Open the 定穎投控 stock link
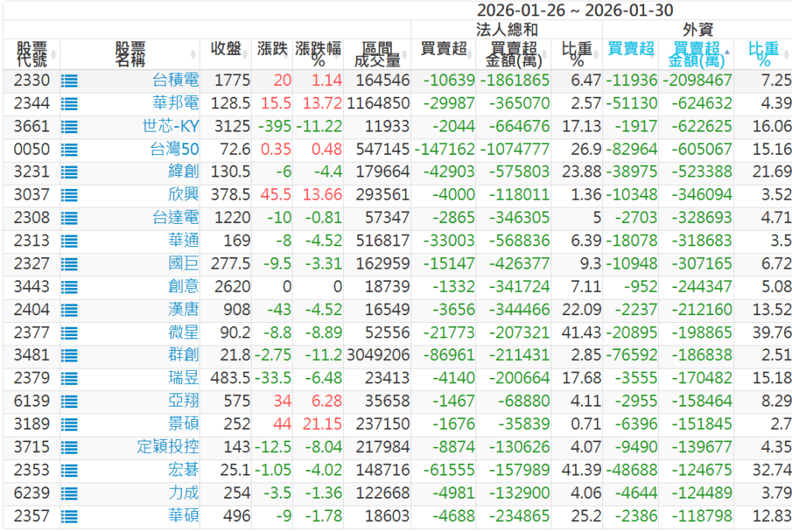Viewport: 792px width, 532px height. [168, 448]
